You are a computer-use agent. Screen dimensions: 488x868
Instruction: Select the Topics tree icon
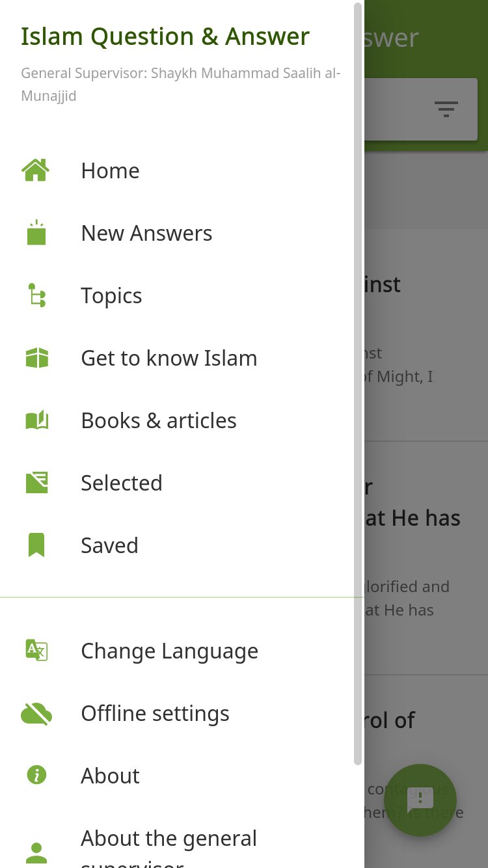click(x=37, y=295)
